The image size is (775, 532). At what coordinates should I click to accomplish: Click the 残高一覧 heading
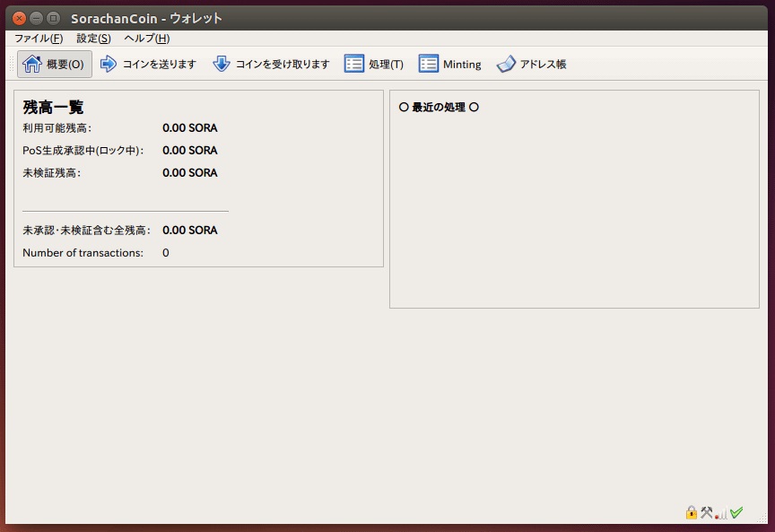click(54, 107)
